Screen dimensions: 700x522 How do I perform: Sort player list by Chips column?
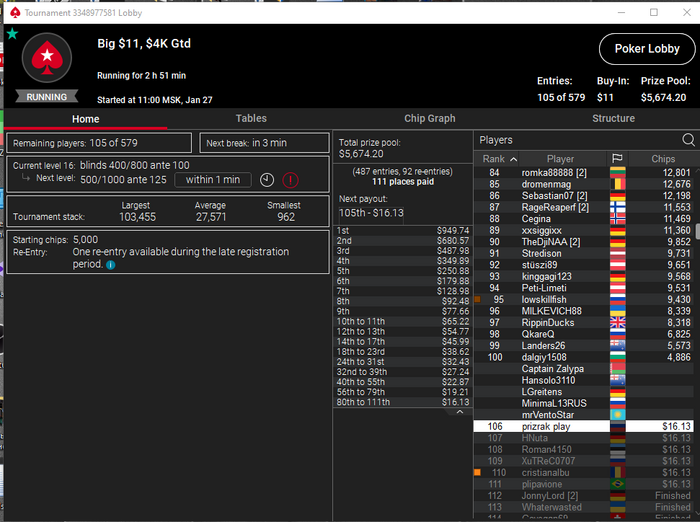click(x=663, y=159)
